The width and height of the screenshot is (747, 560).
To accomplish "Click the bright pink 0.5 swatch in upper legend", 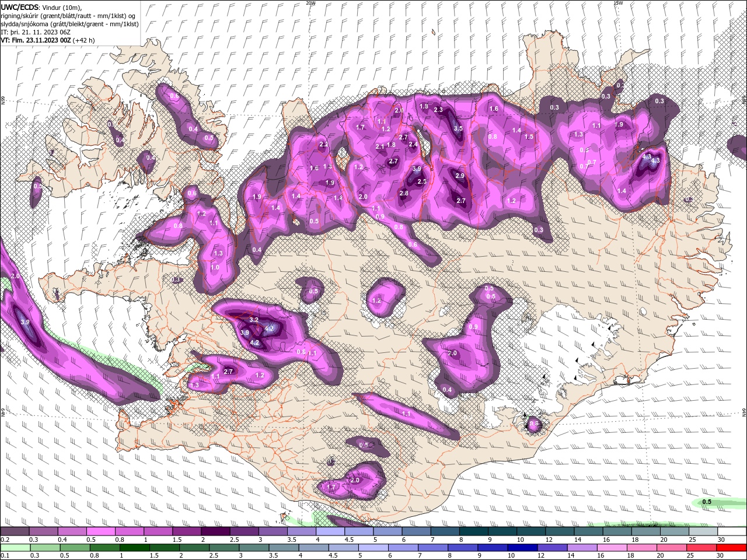I will pos(100,531).
